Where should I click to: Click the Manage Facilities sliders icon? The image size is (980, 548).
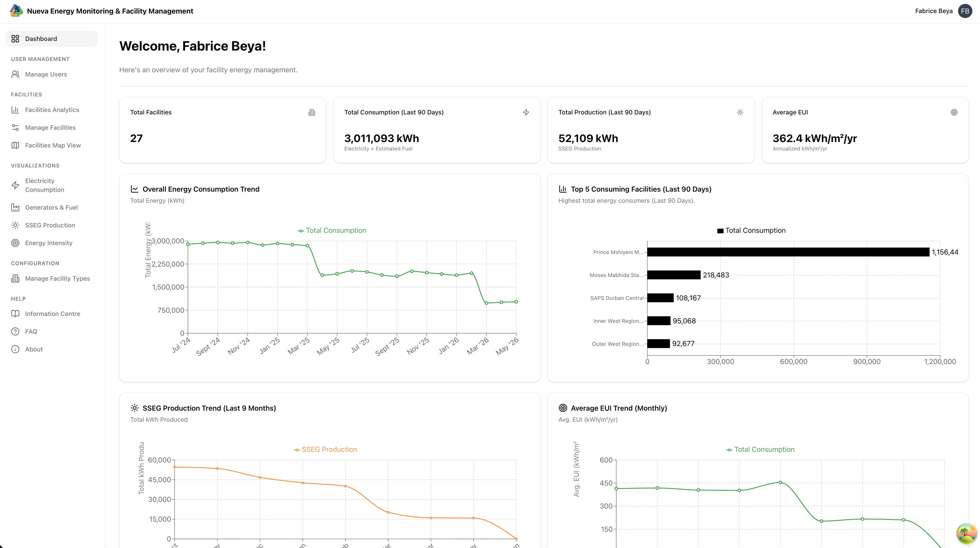(15, 128)
